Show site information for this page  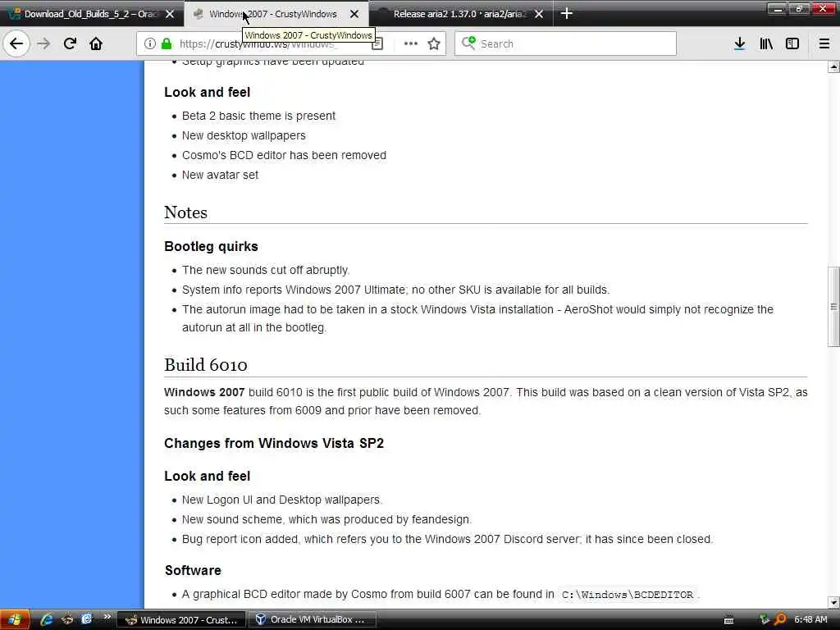150,43
